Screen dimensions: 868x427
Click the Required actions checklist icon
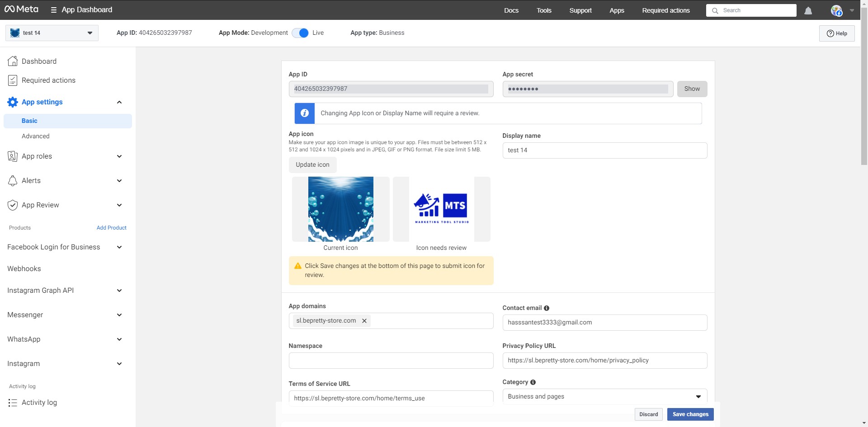13,80
